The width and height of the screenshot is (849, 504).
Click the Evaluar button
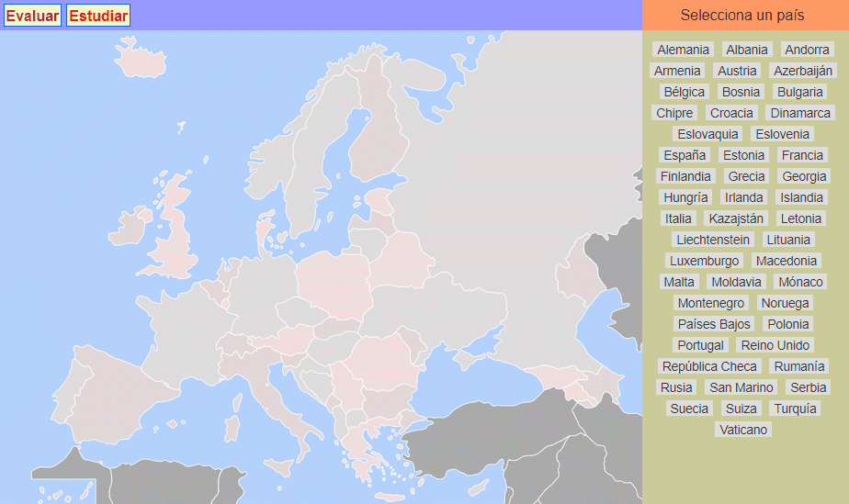(x=32, y=15)
